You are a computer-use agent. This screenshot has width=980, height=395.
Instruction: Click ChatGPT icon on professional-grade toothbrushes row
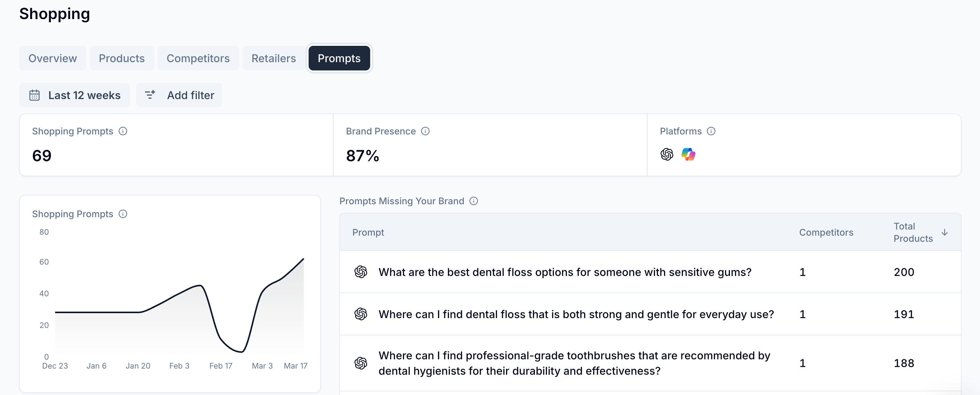pos(361,363)
